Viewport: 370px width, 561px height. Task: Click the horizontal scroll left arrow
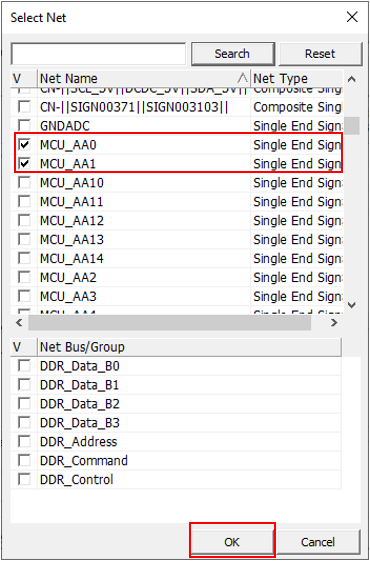click(x=19, y=323)
